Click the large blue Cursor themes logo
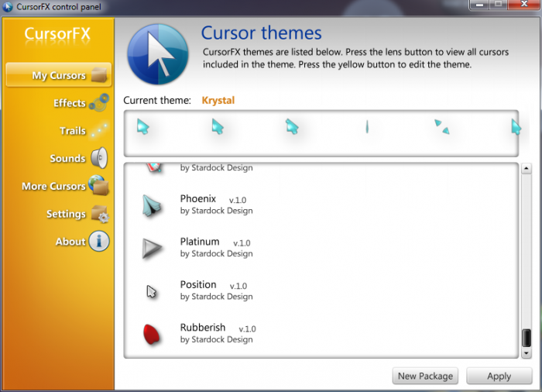 [158, 54]
